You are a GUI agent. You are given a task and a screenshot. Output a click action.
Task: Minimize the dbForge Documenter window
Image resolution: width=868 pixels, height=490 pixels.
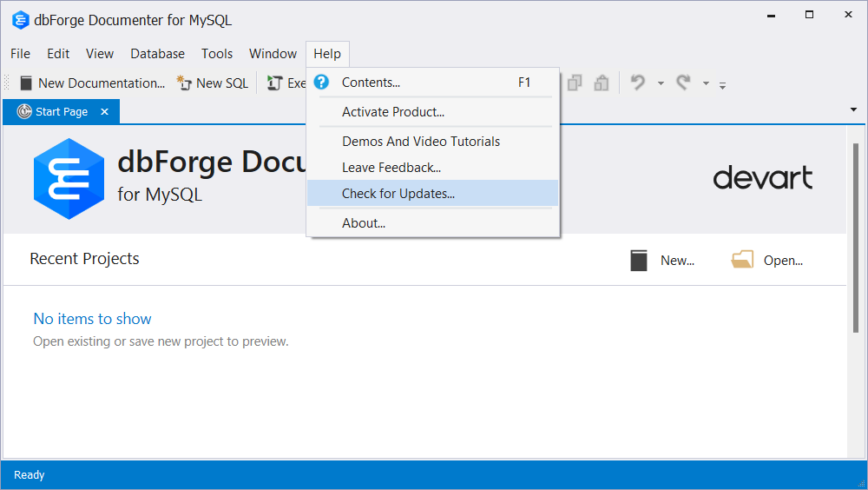pos(771,16)
